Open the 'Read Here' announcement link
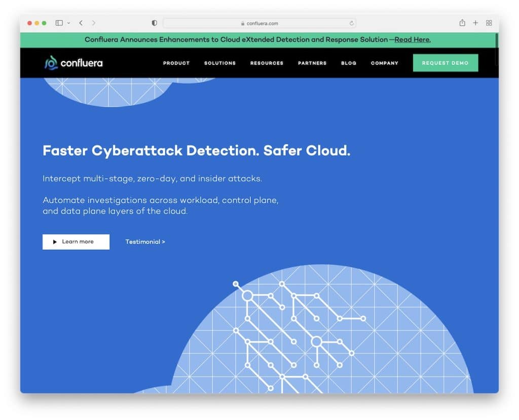 (x=413, y=40)
